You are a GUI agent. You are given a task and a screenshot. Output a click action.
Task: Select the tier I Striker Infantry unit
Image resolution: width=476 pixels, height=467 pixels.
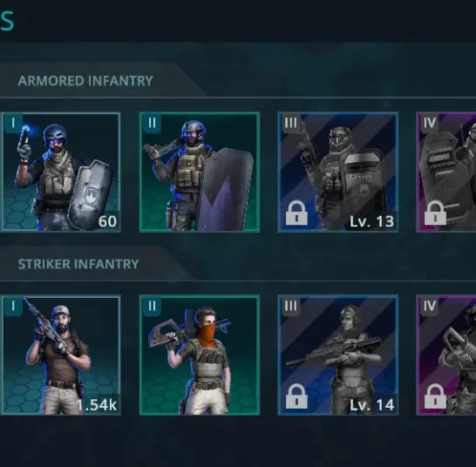(61, 355)
